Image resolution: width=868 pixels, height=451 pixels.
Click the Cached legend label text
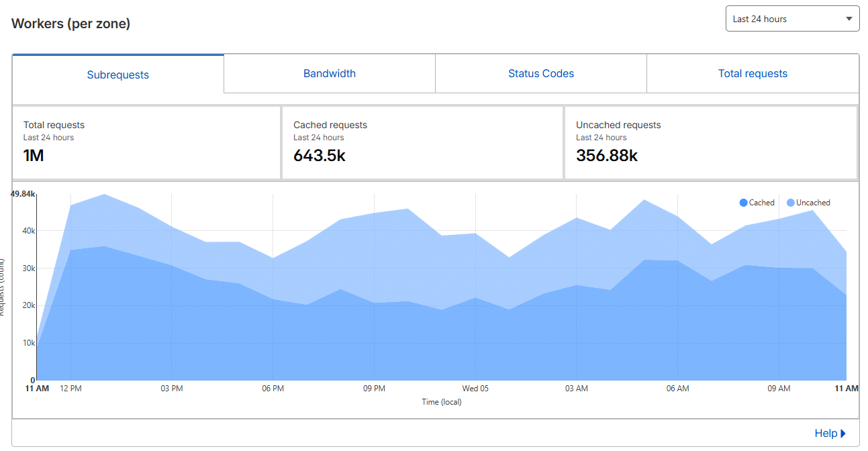click(x=762, y=203)
